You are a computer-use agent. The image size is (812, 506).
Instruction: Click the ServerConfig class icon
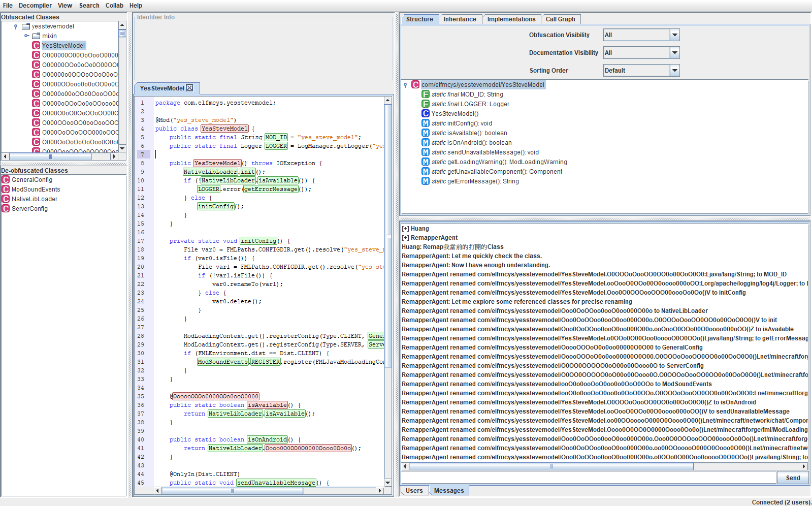6,208
